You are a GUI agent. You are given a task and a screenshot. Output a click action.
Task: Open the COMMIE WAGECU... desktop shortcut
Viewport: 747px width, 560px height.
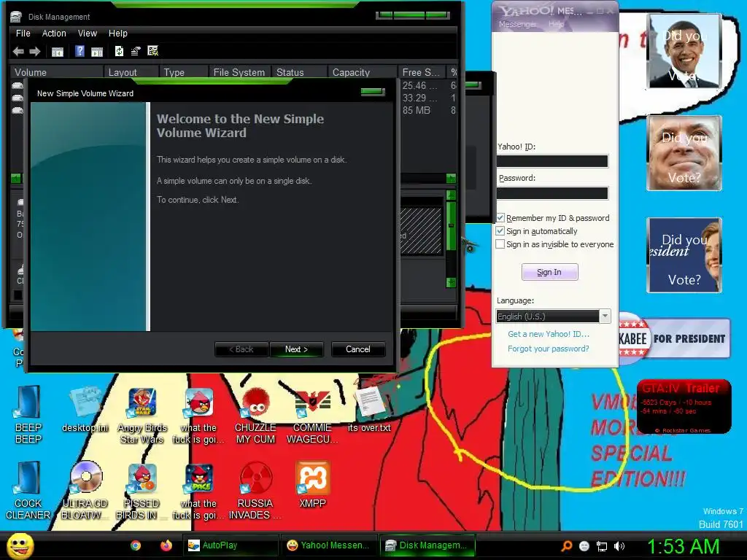(312, 415)
